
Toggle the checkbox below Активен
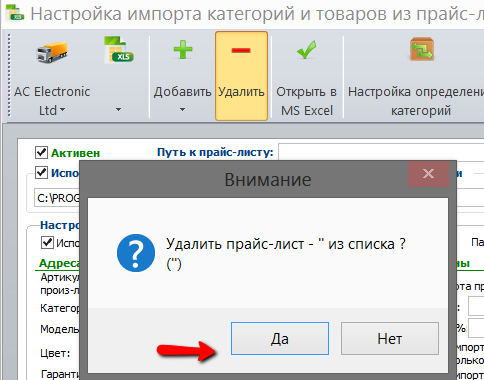[x=41, y=172]
